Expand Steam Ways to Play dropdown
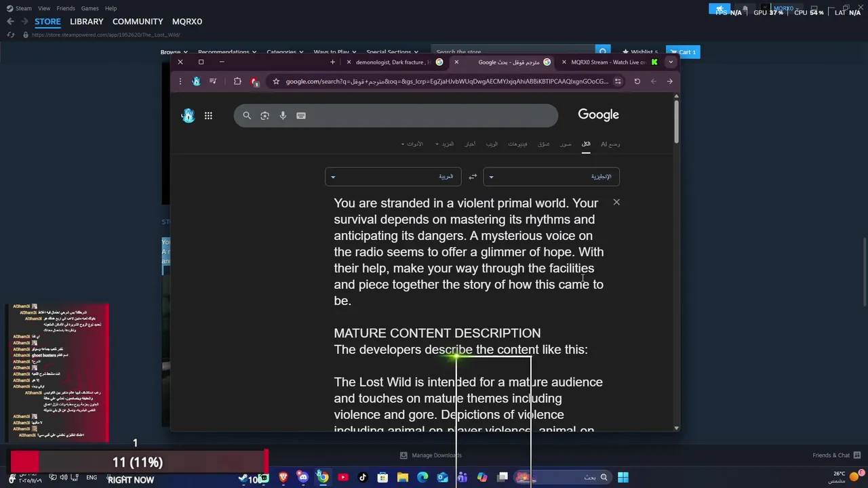Viewport: 868px width, 488px height. (334, 52)
